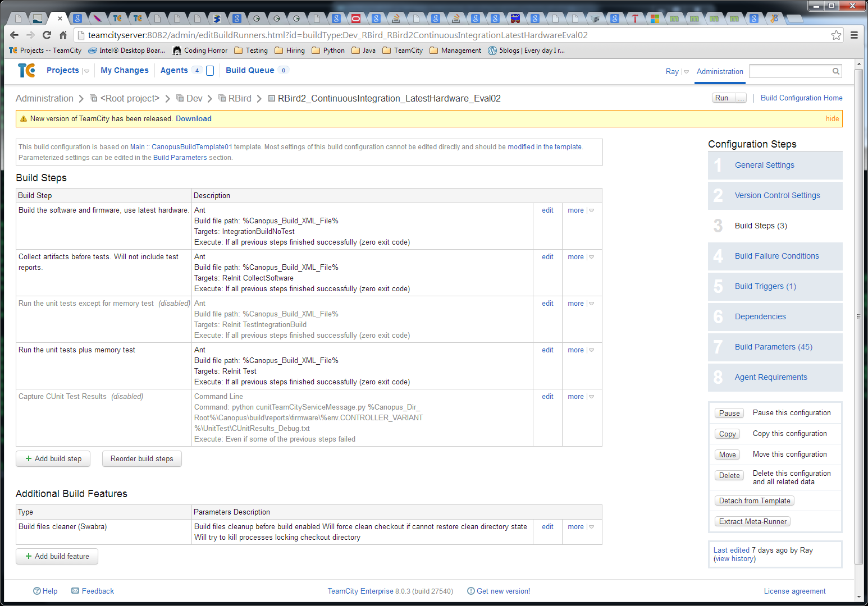
Task: Open the user menu arrow beside Ray
Action: 686,72
